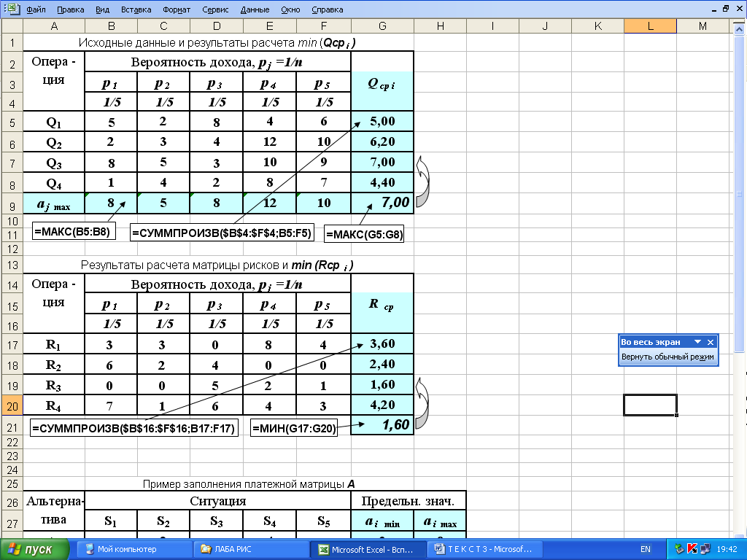
Task: Open the Windows пуск start menu
Action: point(34,549)
